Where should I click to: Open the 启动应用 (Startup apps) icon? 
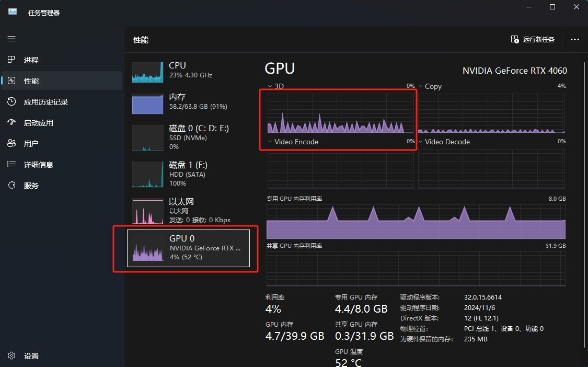point(11,122)
